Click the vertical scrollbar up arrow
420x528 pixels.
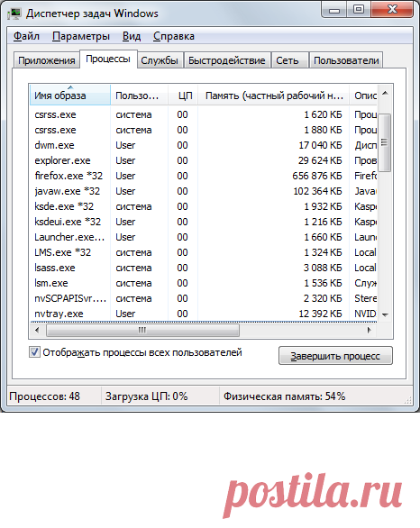(386, 94)
